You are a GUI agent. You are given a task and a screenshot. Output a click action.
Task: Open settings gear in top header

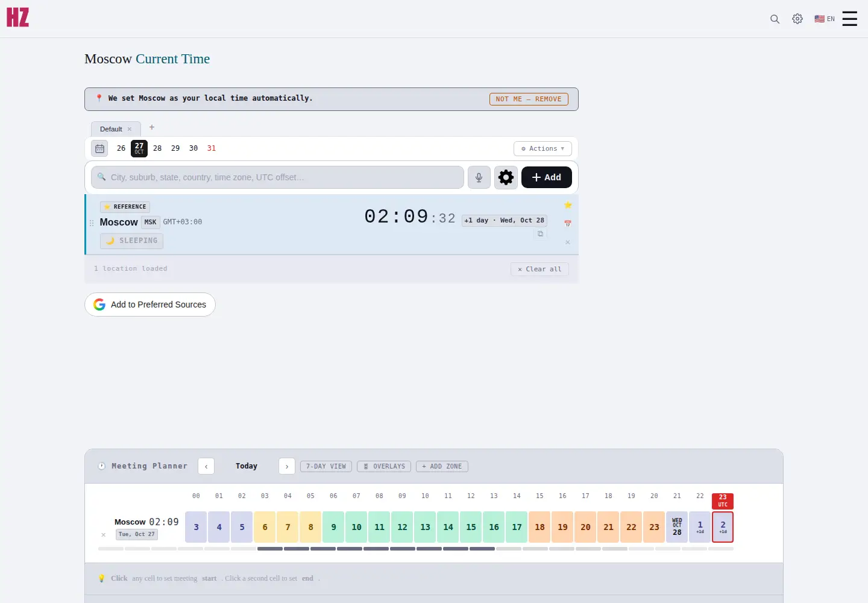797,19
